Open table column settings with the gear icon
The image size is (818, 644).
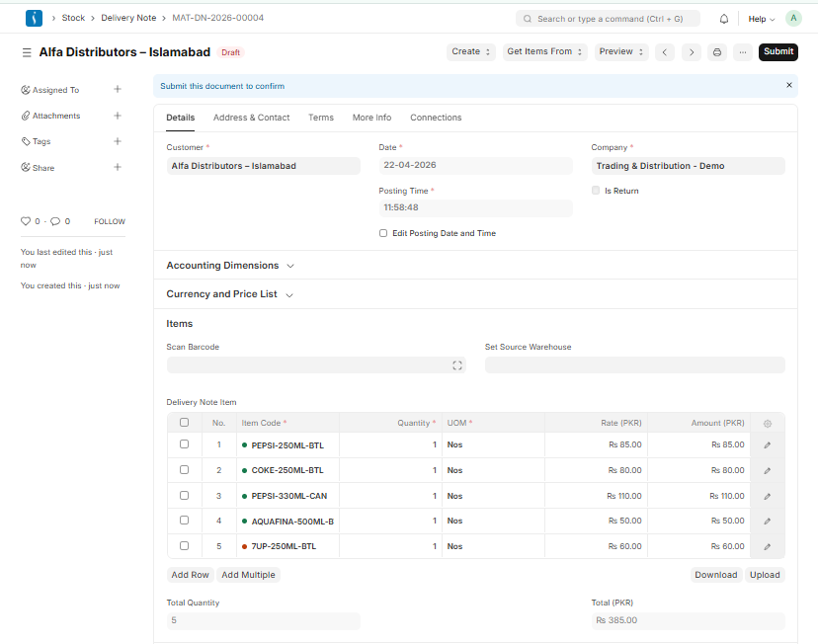point(767,423)
